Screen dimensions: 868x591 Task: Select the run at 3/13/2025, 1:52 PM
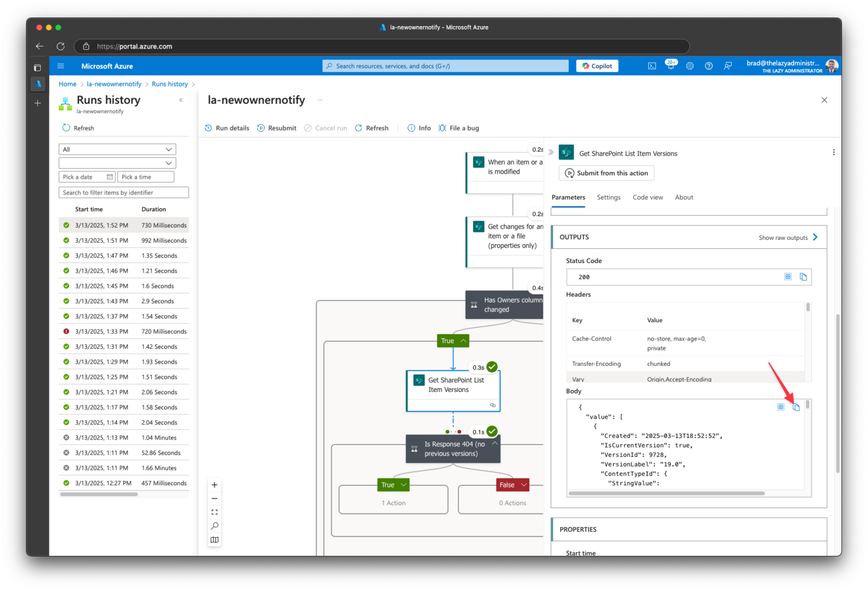(x=124, y=225)
